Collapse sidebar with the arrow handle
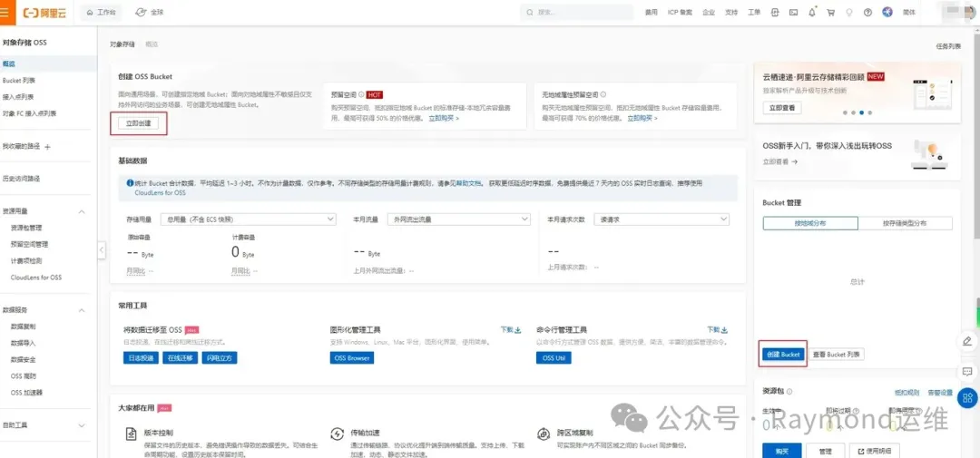Screen dimensions: 980x458 [x=102, y=250]
